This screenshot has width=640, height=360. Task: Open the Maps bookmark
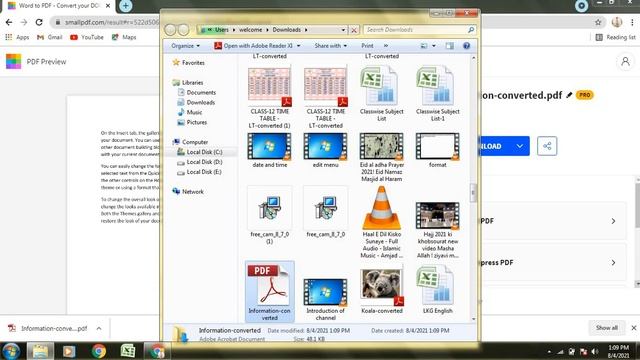[x=124, y=37]
